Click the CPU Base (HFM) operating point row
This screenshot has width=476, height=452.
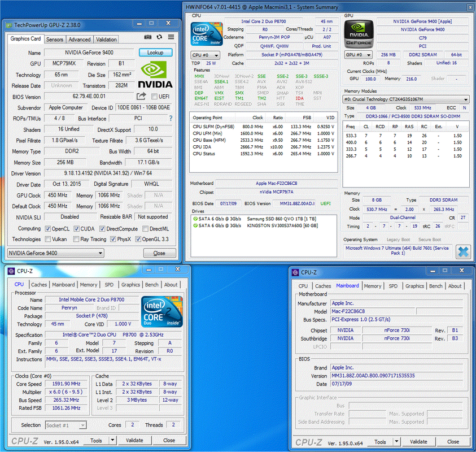coord(264,140)
